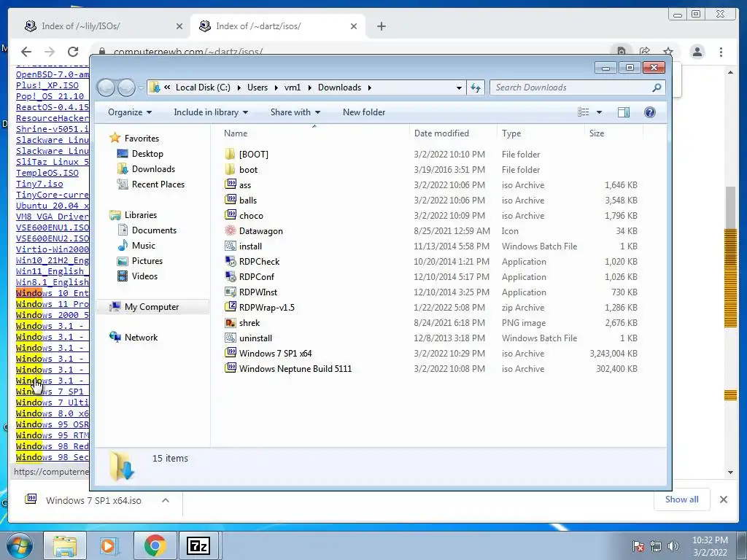Open Explorer help question mark icon
747x560 pixels.
point(649,112)
